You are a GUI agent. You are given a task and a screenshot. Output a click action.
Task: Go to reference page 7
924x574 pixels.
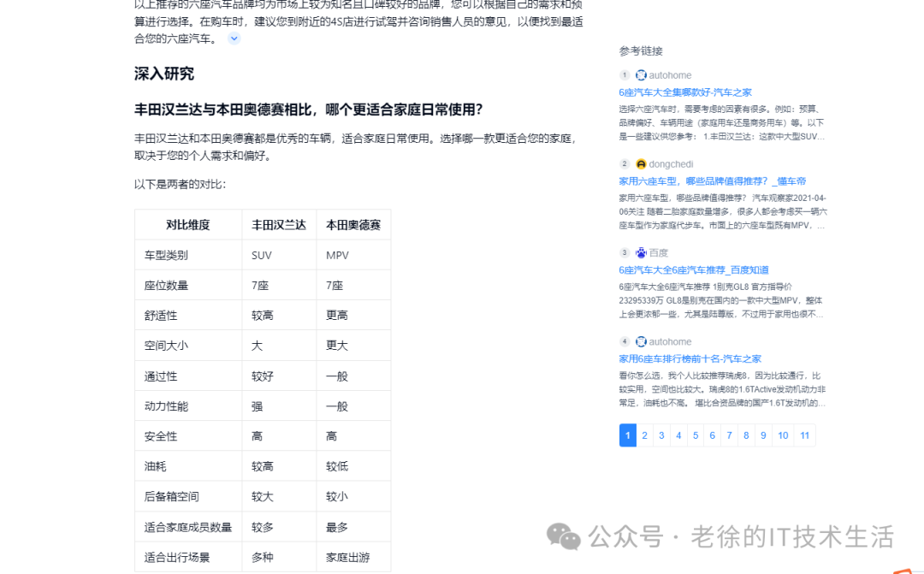coord(729,435)
